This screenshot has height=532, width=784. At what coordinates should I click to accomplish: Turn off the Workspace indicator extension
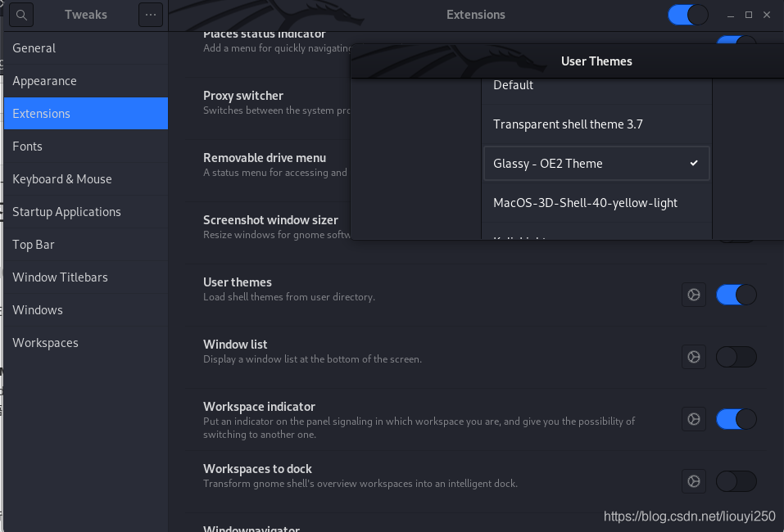tap(736, 419)
